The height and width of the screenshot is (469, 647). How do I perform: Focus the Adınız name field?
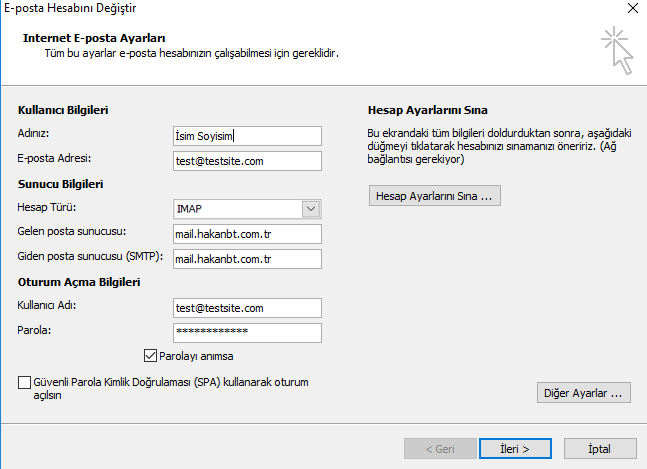point(247,136)
